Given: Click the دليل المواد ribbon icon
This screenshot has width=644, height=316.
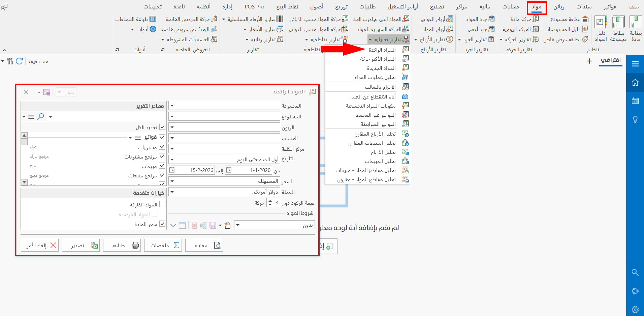Looking at the screenshot, I should (x=601, y=29).
